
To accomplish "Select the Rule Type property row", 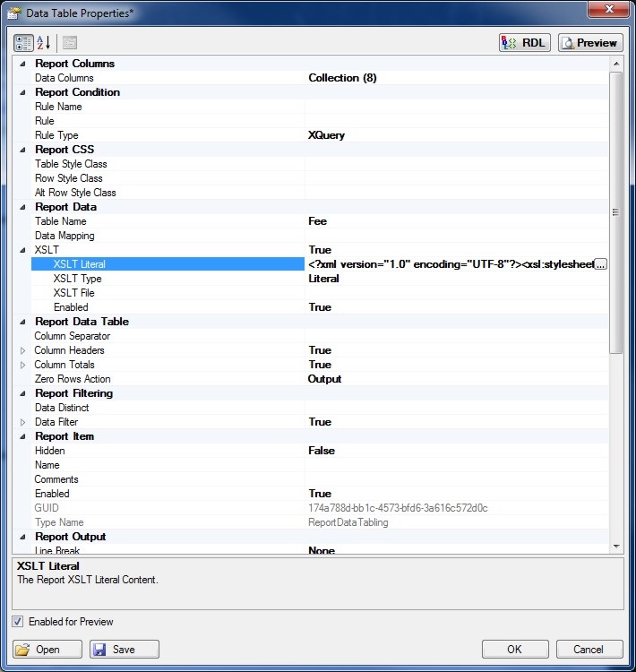I will pyautogui.click(x=56, y=135).
